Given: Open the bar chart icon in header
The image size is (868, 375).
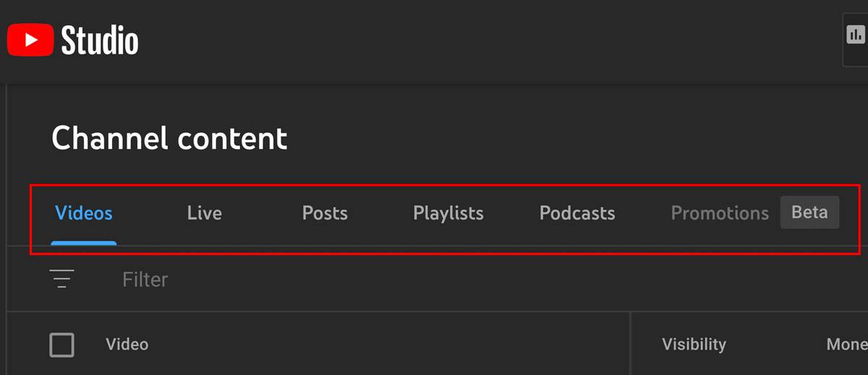Looking at the screenshot, I should (x=856, y=35).
